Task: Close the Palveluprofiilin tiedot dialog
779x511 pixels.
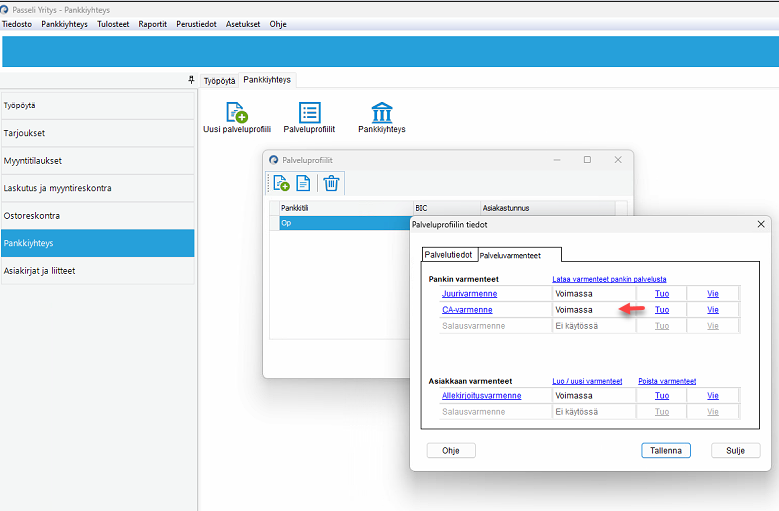Action: [x=761, y=224]
